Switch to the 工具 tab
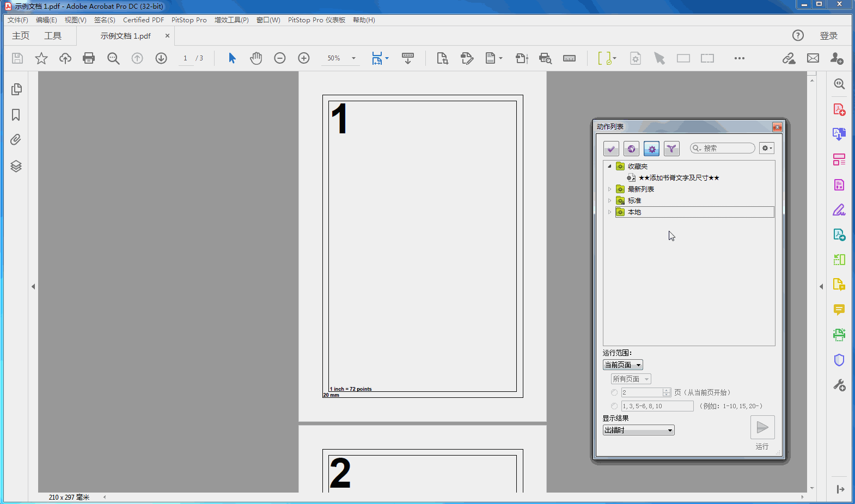Image resolution: width=855 pixels, height=504 pixels. pyautogui.click(x=53, y=36)
